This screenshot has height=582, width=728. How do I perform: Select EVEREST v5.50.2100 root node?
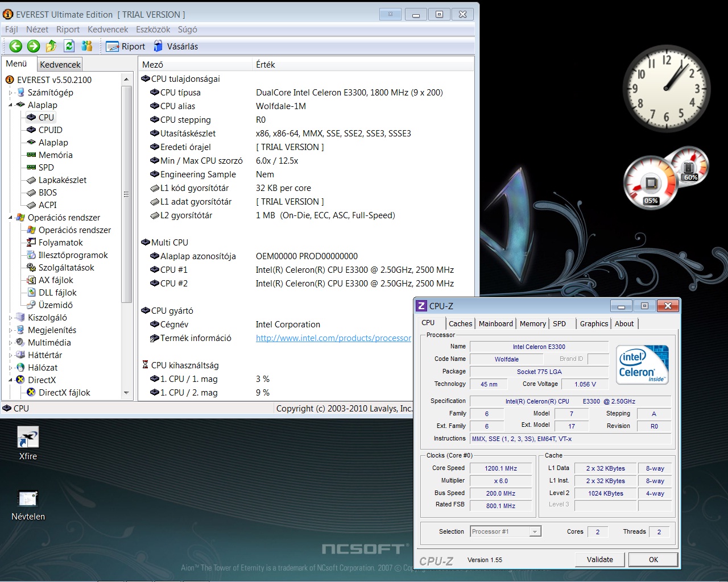tap(54, 80)
